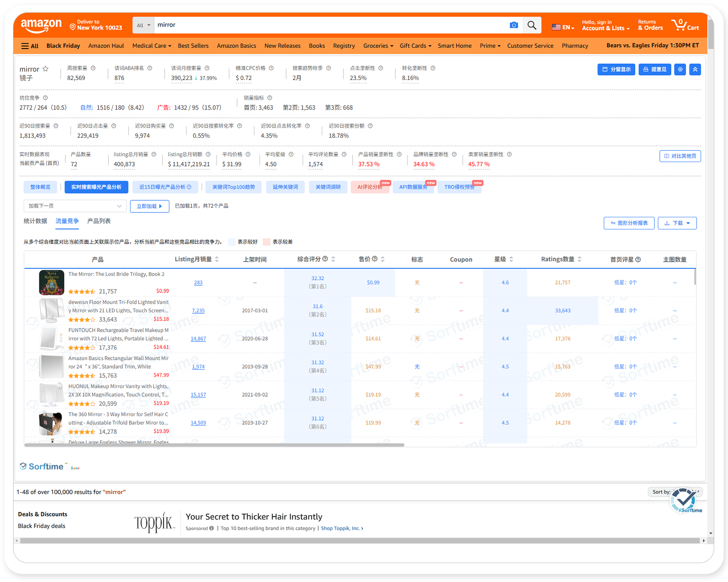This screenshot has width=728, height=582.
Task: Expand the 加载下一页 dropdown
Action: pyautogui.click(x=75, y=206)
